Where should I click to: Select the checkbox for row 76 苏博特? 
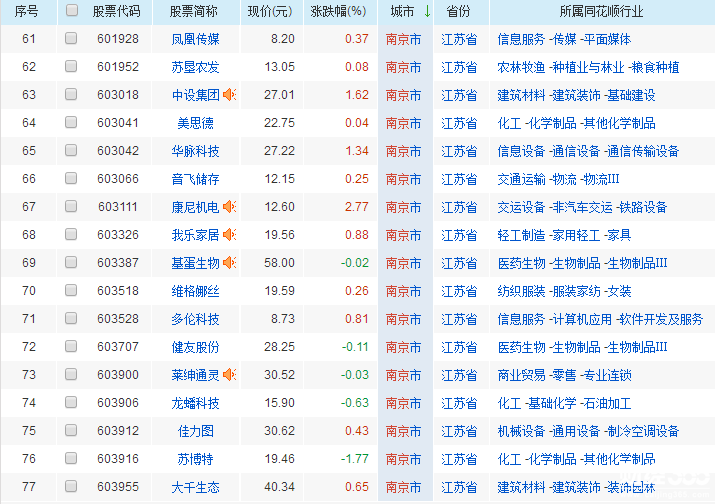click(71, 458)
